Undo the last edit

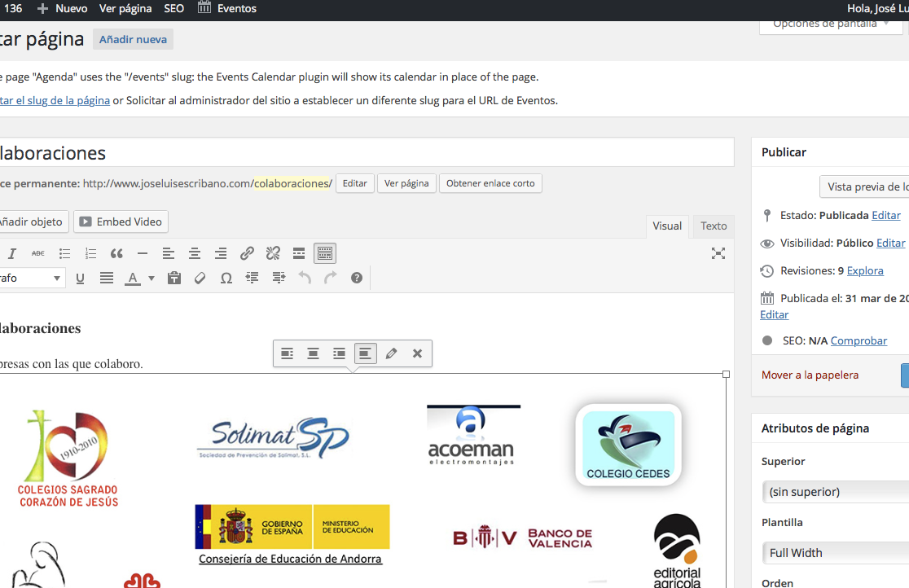[x=305, y=279]
